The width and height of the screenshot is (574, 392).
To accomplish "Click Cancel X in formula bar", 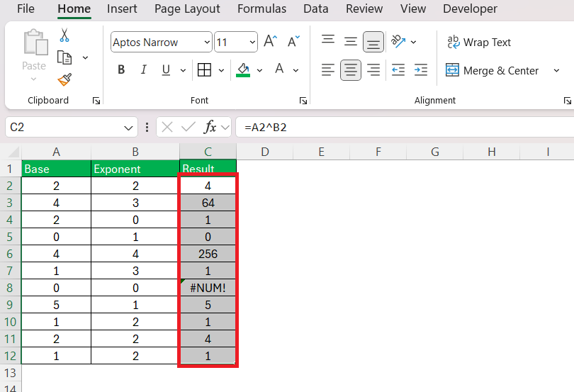I will pyautogui.click(x=167, y=127).
